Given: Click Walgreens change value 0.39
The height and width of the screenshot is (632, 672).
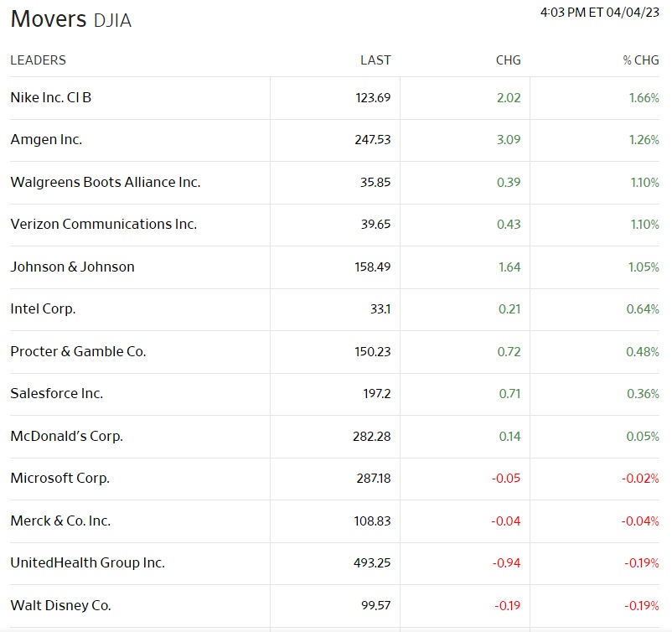Looking at the screenshot, I should point(509,182).
